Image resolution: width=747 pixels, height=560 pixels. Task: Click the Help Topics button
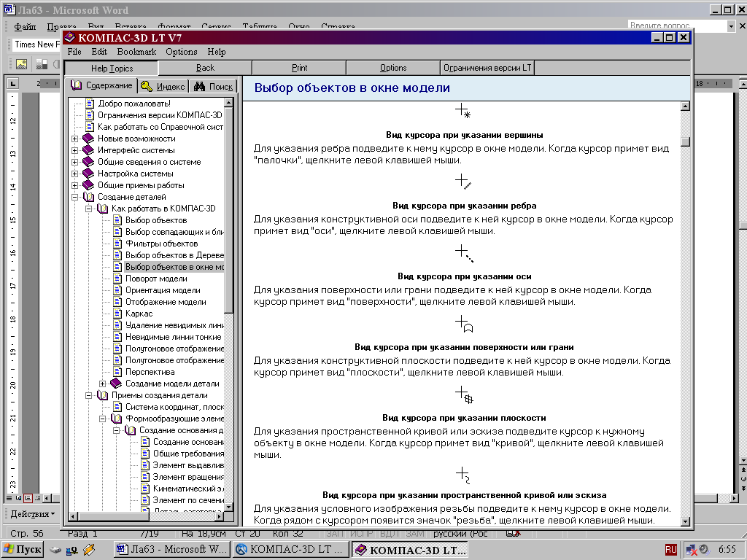coord(112,68)
